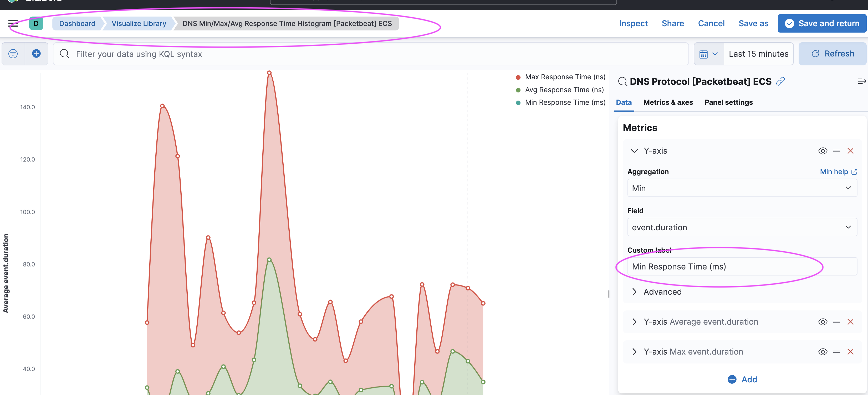Click the linked saved search chain icon

click(780, 81)
